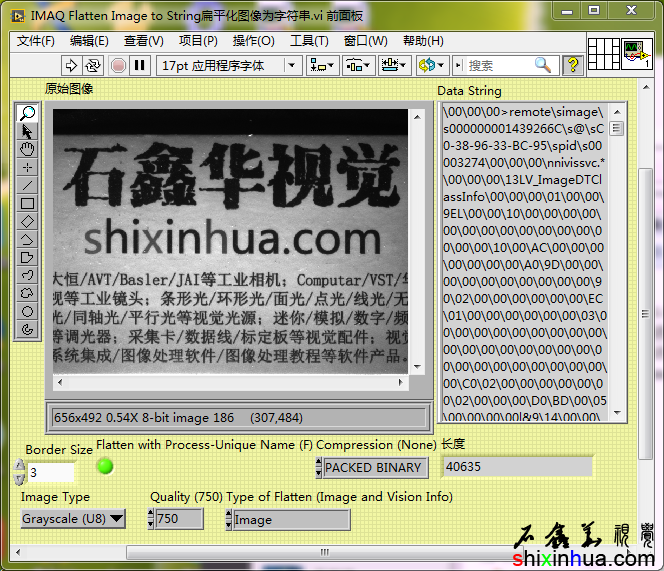Select the Oval ROI tool
This screenshot has width=664, height=571.
[x=28, y=311]
